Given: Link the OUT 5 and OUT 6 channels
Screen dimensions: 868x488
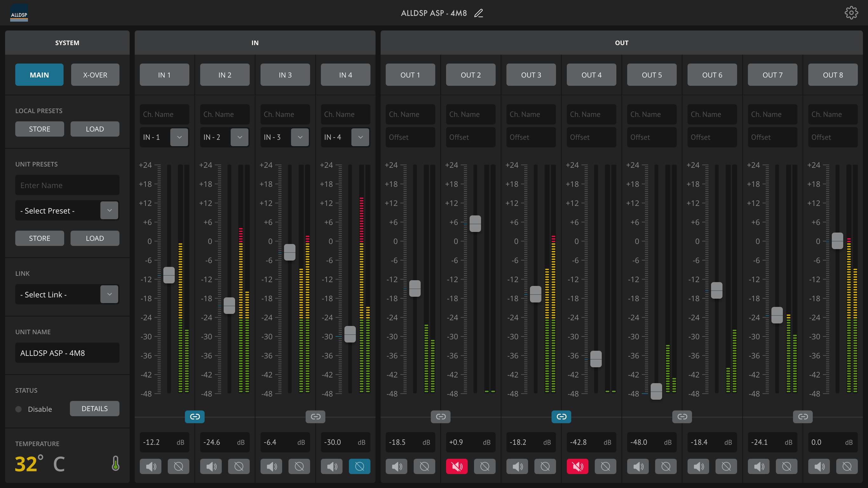Looking at the screenshot, I should (682, 417).
